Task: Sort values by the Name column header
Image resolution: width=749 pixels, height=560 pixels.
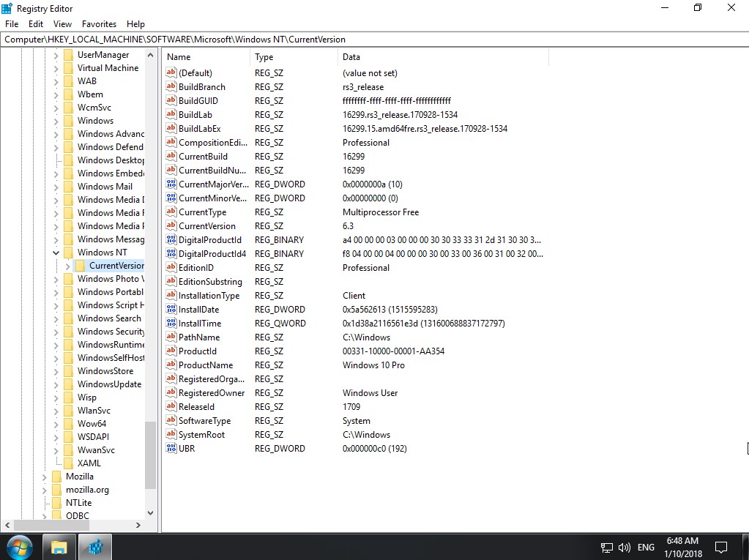Action: click(206, 57)
